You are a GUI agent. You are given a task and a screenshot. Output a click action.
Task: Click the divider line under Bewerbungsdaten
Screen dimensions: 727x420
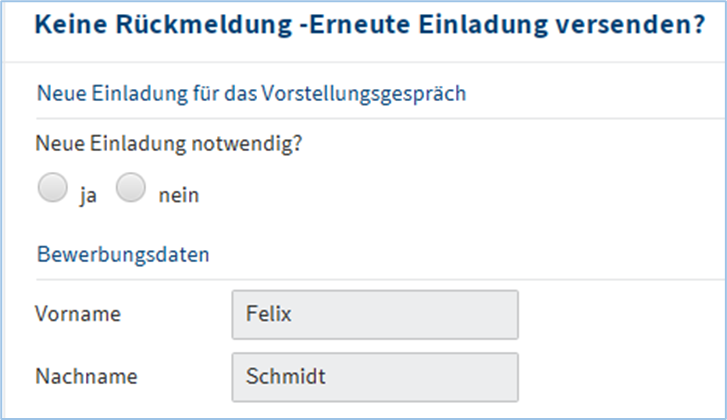coord(380,279)
